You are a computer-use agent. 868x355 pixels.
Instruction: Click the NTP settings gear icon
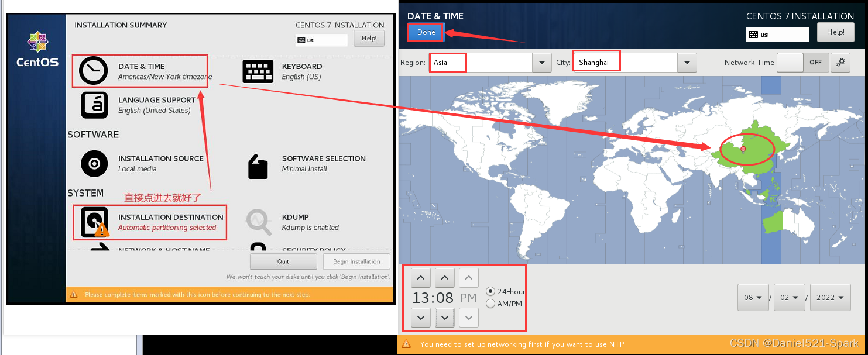pyautogui.click(x=841, y=62)
